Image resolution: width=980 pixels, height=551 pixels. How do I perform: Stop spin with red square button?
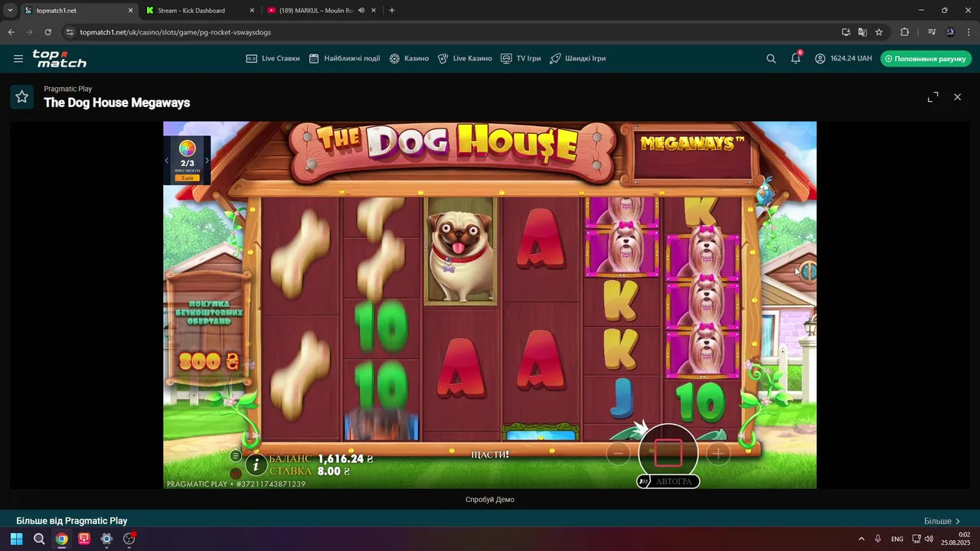pyautogui.click(x=668, y=453)
